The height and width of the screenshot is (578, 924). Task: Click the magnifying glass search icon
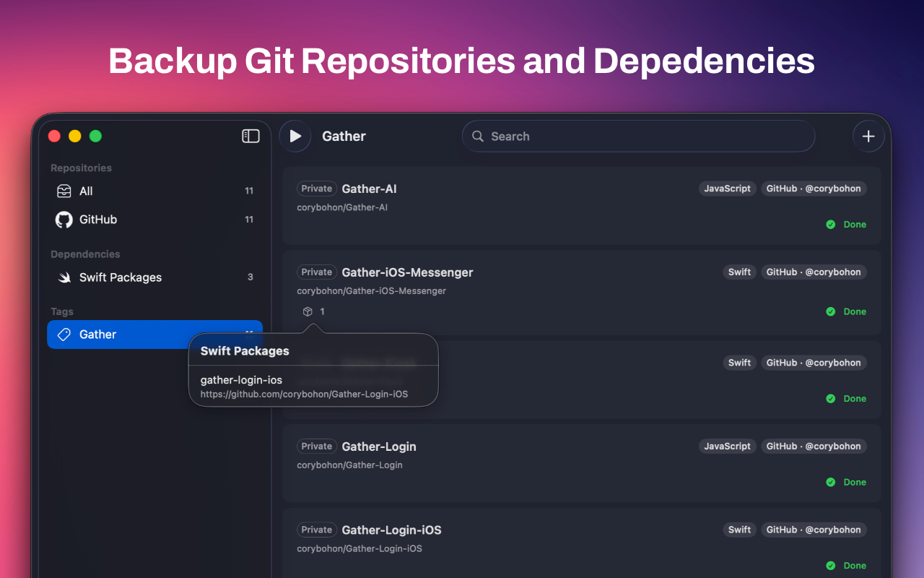click(x=478, y=136)
